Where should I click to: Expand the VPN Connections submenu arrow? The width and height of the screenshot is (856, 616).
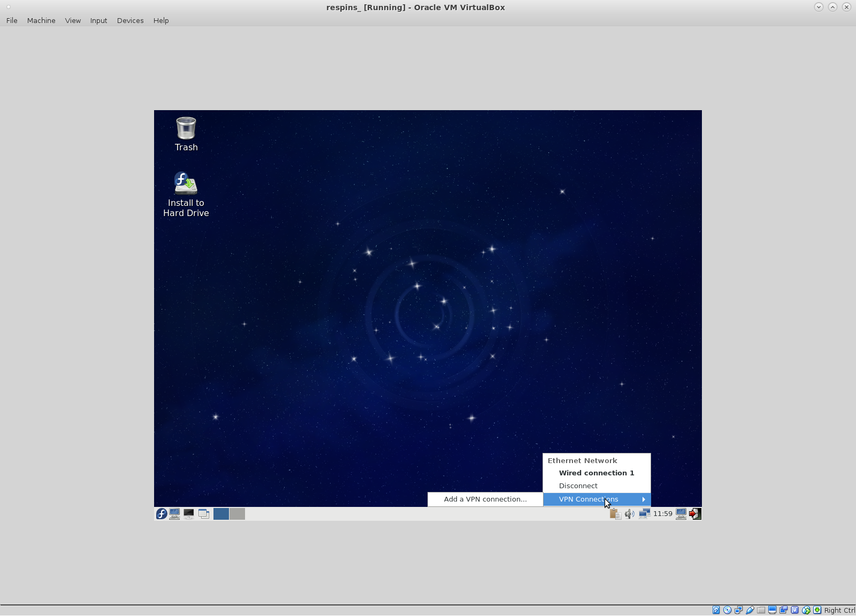tap(644, 499)
